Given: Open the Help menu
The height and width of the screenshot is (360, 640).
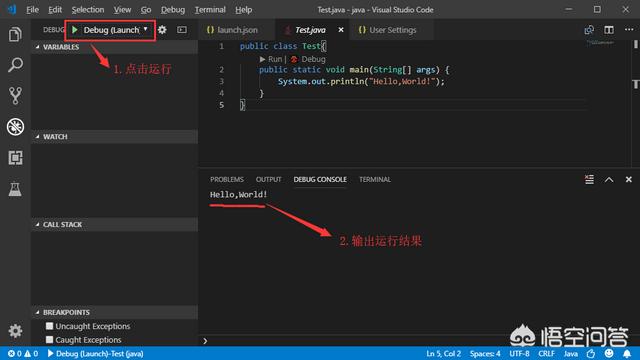Looking at the screenshot, I should (243, 9).
